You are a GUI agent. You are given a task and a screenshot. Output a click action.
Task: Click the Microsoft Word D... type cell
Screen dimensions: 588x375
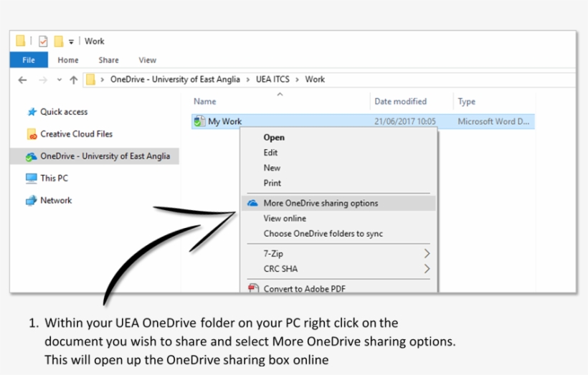click(493, 121)
